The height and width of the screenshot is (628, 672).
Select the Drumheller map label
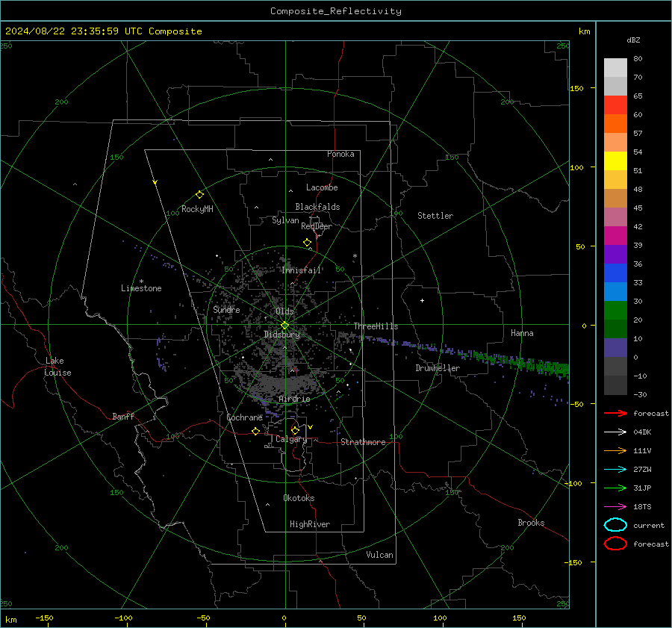point(438,368)
